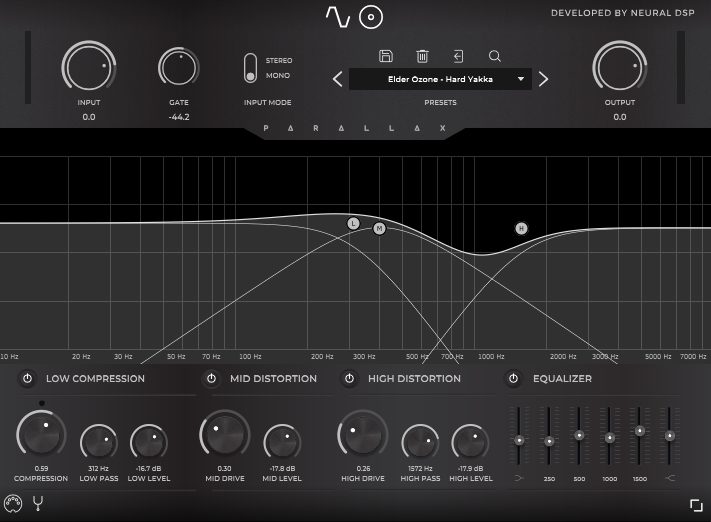Screen dimensions: 711x522
Task: Click the gate value -44.2 field
Action: [179, 117]
